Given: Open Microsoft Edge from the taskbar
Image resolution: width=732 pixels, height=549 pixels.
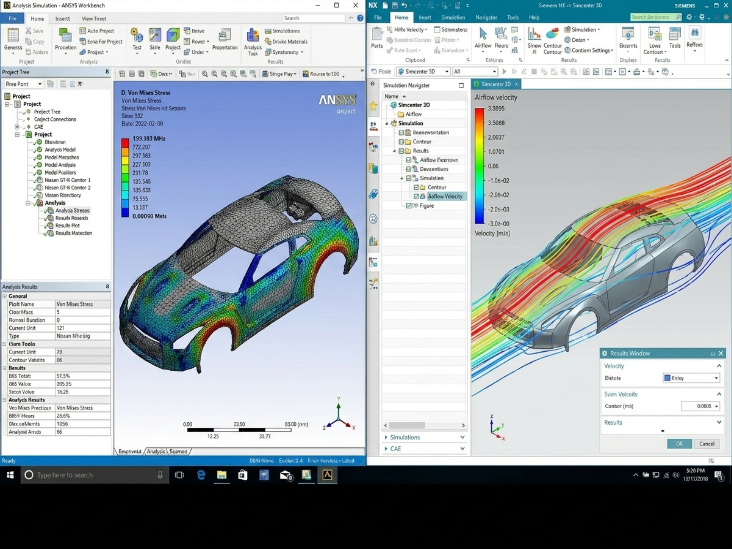Looking at the screenshot, I should coord(201,475).
